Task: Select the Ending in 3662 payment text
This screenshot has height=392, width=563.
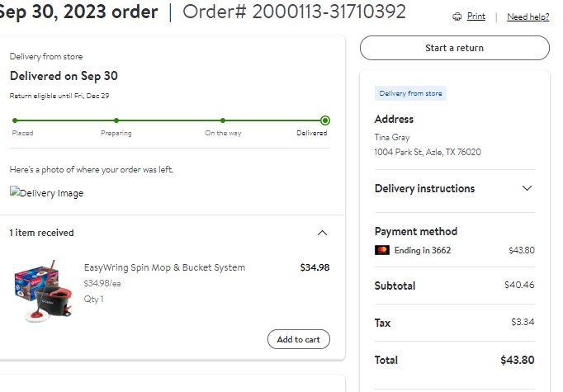Action: click(x=423, y=250)
